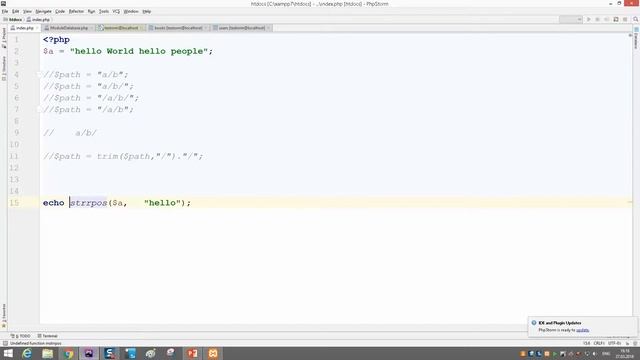Click the toolbar icon left of search
The image size is (640, 360).
tap(625, 19)
